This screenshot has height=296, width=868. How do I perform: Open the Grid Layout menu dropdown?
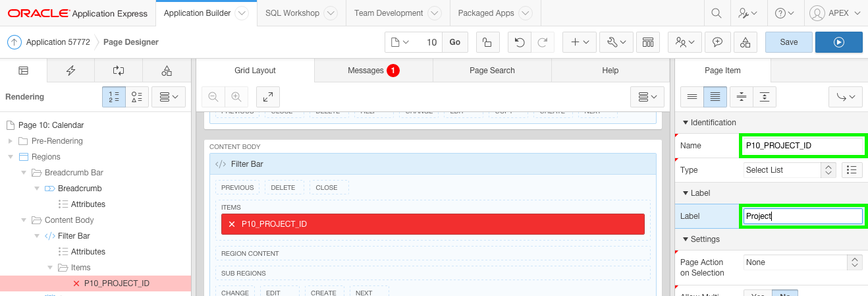click(x=647, y=97)
